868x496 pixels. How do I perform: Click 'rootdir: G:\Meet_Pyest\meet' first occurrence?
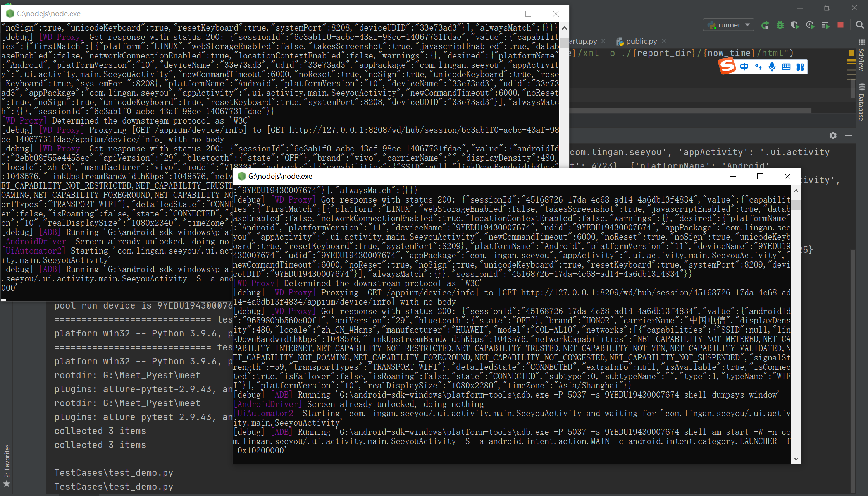127,375
